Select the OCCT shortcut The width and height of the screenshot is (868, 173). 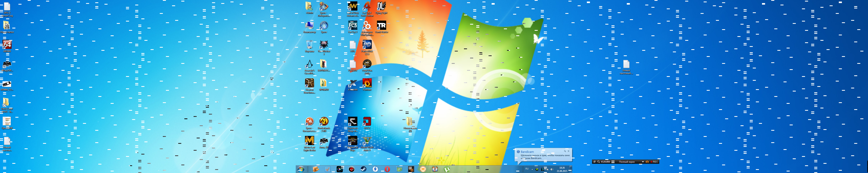[367, 123]
